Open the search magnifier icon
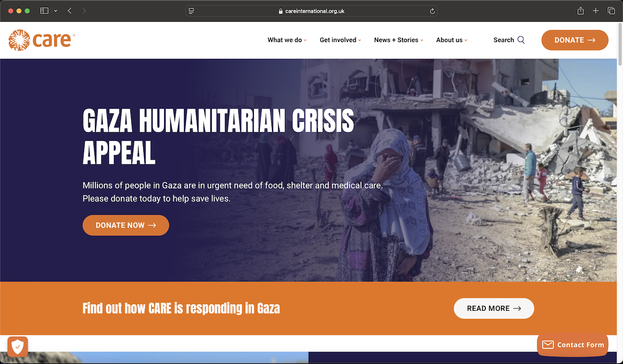 pyautogui.click(x=521, y=40)
